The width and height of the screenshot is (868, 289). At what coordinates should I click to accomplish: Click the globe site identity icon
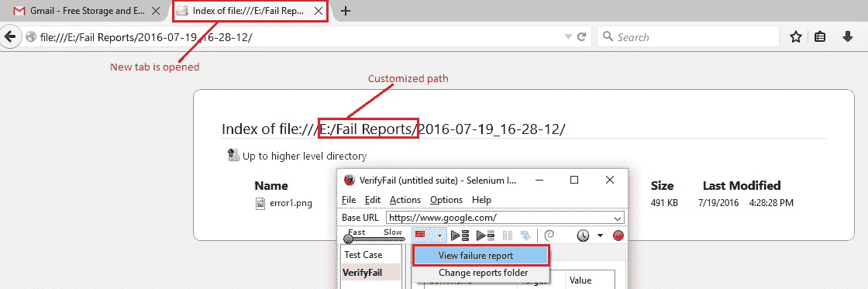[x=31, y=37]
